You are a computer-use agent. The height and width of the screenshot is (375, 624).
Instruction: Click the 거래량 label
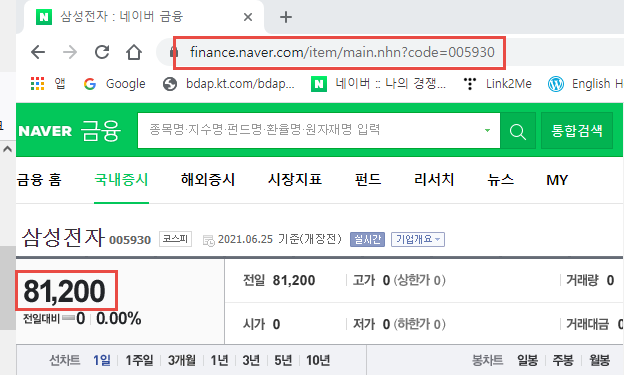582,280
